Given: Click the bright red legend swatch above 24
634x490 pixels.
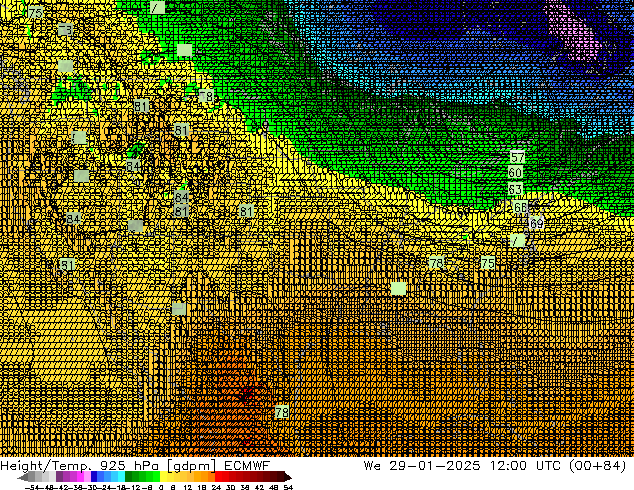Looking at the screenshot, I should (x=218, y=476).
